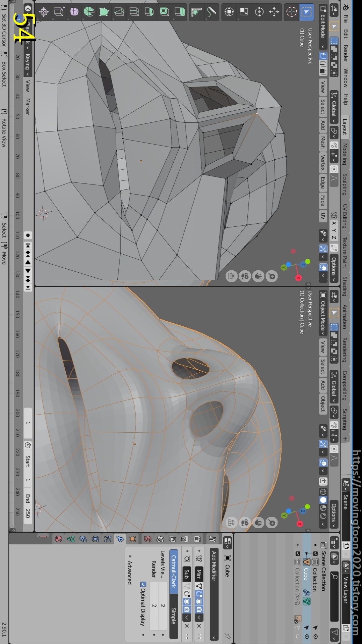The image size is (362, 644).
Task: Select the Knife tool
Action: (x=119, y=12)
